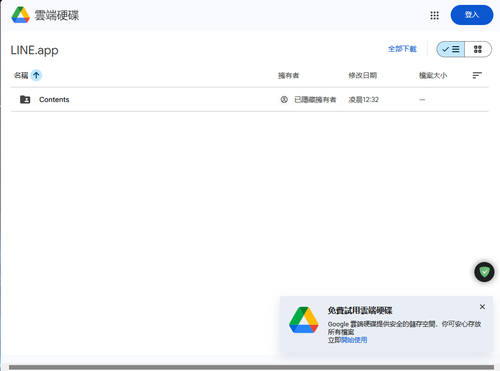This screenshot has height=371, width=500.
Task: Click the 名稱 column header
Action: (21, 75)
